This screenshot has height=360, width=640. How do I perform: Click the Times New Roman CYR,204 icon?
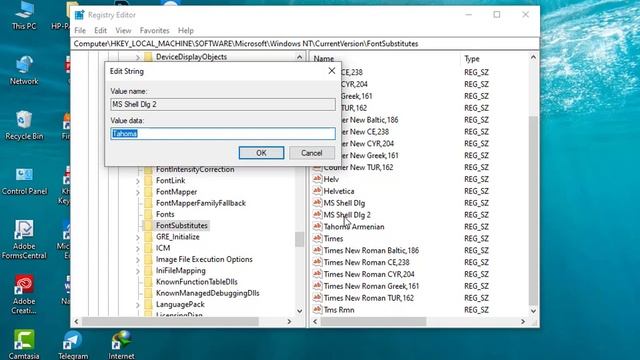(317, 273)
